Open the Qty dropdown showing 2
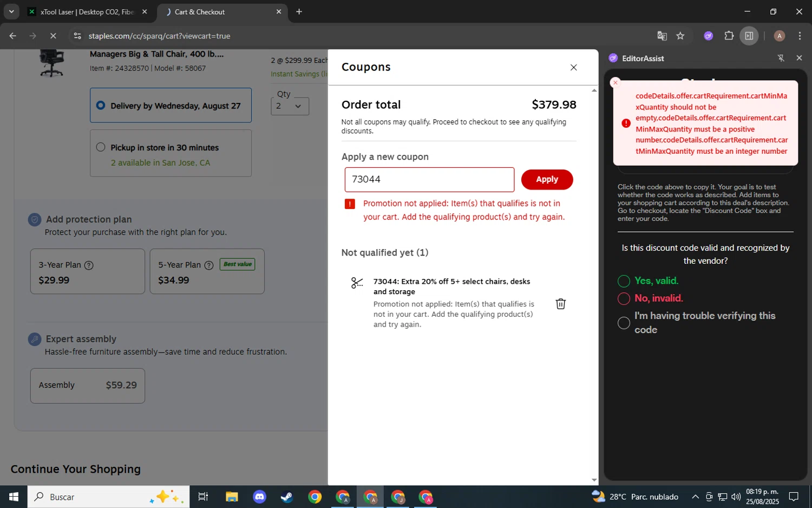The width and height of the screenshot is (812, 508). point(290,106)
